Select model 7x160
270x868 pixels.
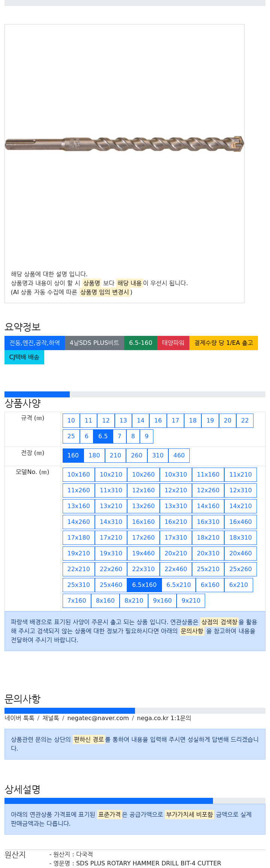(77, 601)
